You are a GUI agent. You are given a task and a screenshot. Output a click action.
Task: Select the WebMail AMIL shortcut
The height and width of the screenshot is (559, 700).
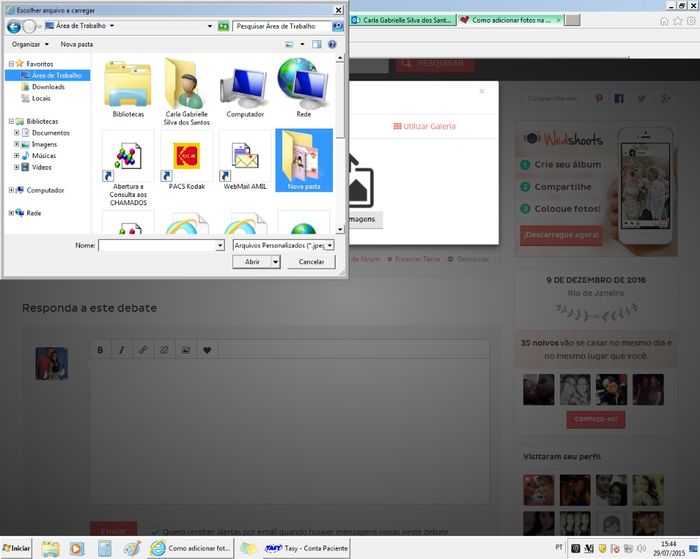coord(245,161)
